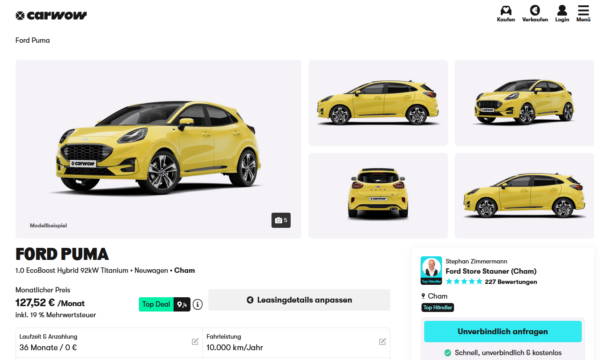Screen dimensions: 600x360
Task: Open the Kaufen car icon
Action: [506, 10]
